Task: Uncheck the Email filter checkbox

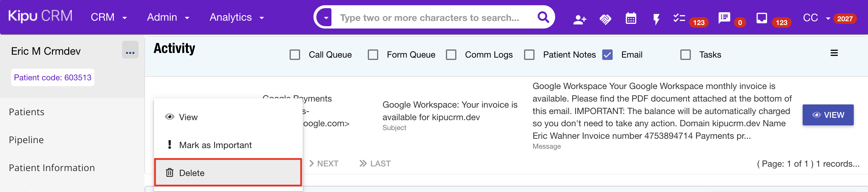Action: pos(607,55)
